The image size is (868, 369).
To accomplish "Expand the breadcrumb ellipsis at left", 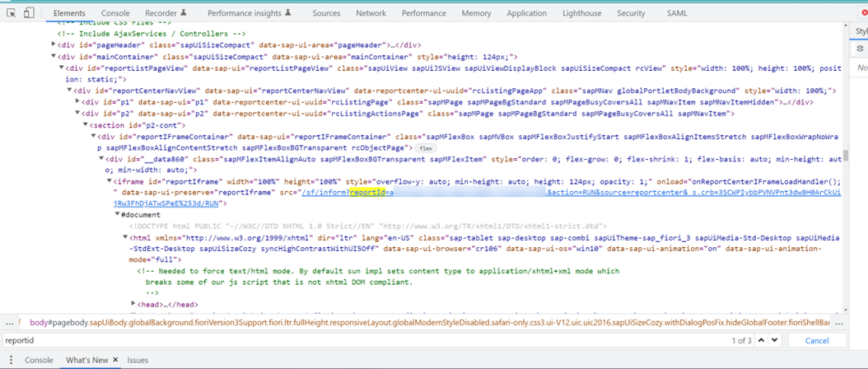I will point(9,322).
